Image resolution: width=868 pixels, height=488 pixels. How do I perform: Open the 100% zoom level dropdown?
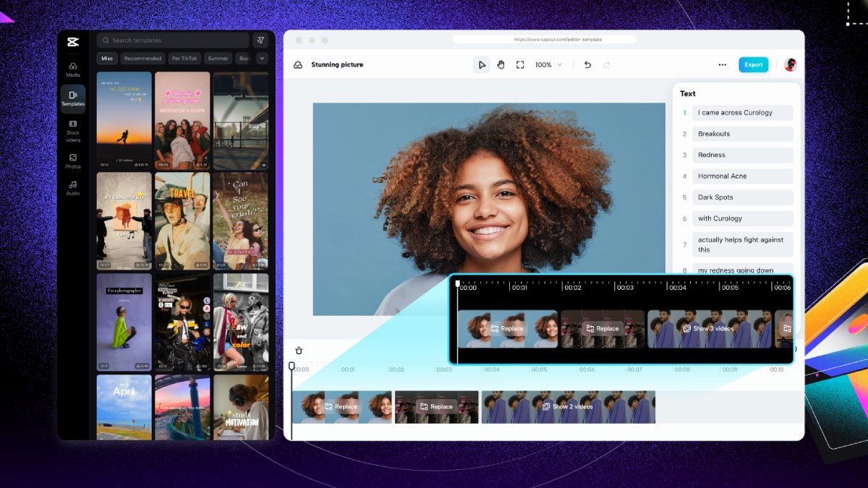tap(548, 65)
